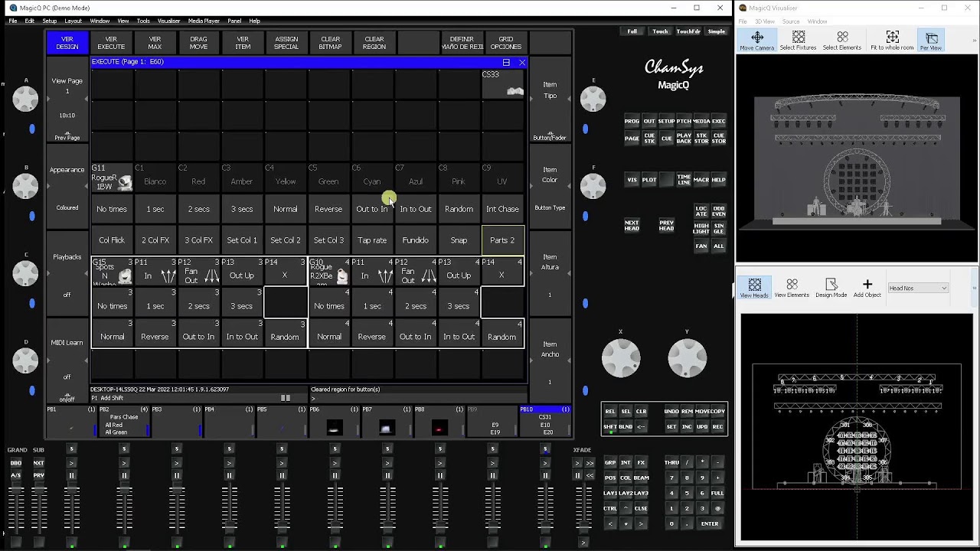Click Item Ancho soft button
Viewport: 980px width, 551px height.
(x=550, y=359)
